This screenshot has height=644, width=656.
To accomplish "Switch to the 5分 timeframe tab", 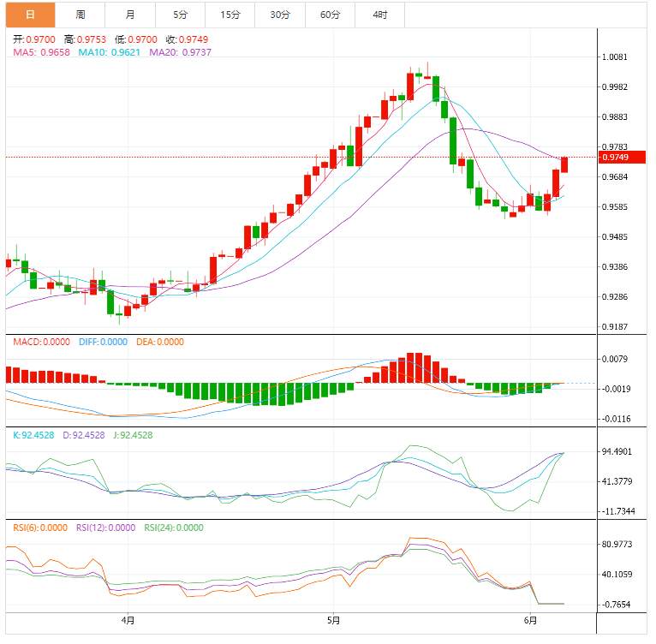I will pyautogui.click(x=180, y=15).
